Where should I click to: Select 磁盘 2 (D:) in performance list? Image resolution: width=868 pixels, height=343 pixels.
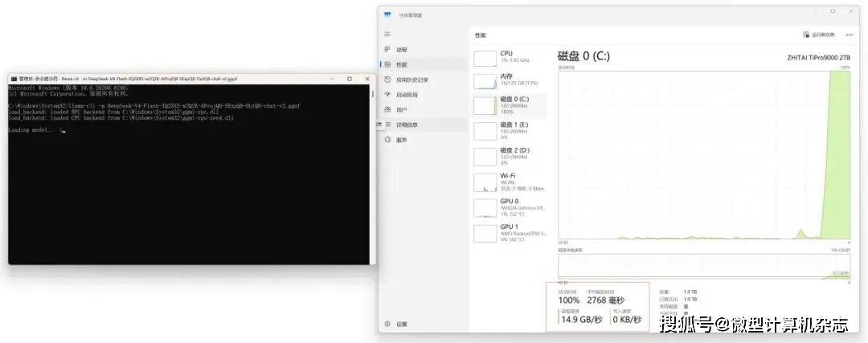coord(510,156)
